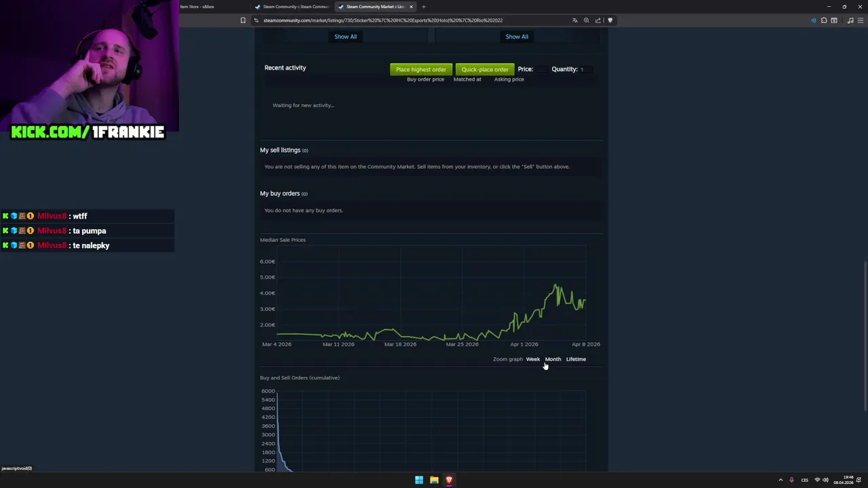Click the share icon in address bar
This screenshot has width=868, height=488.
coord(598,20)
